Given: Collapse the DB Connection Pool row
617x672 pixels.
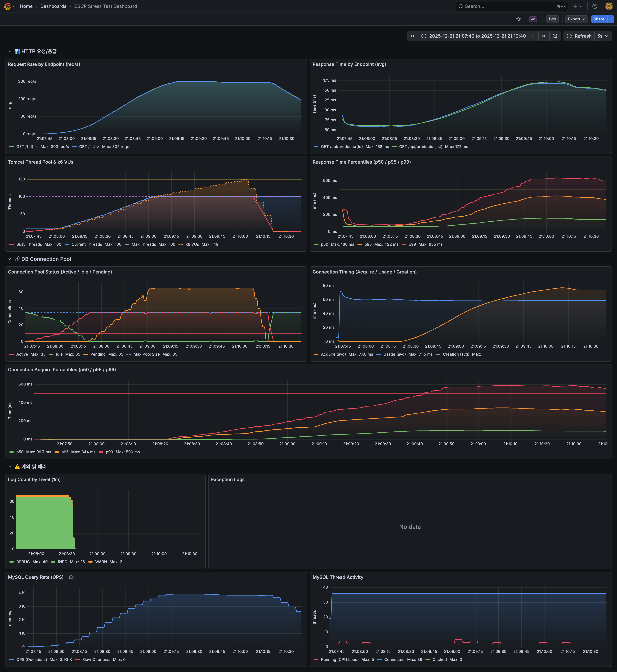Looking at the screenshot, I should 10,259.
